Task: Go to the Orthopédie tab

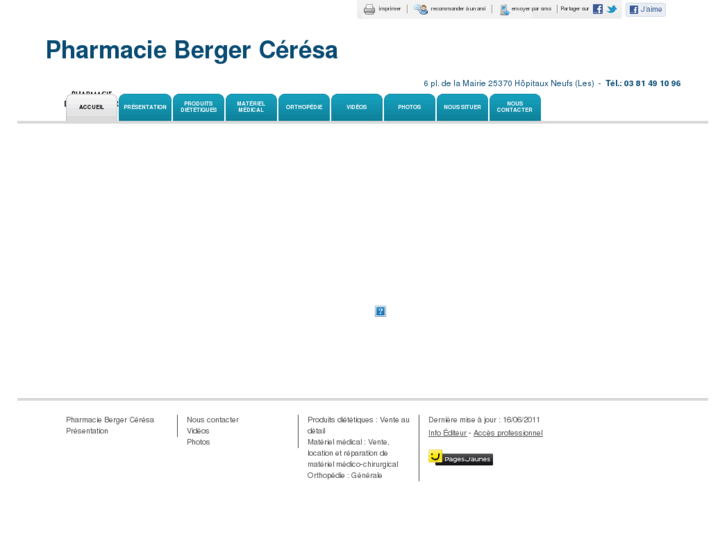Action: 304,108
